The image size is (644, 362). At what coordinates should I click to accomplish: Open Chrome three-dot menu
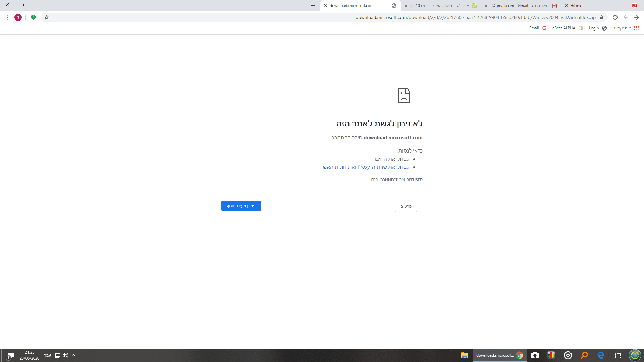7,17
